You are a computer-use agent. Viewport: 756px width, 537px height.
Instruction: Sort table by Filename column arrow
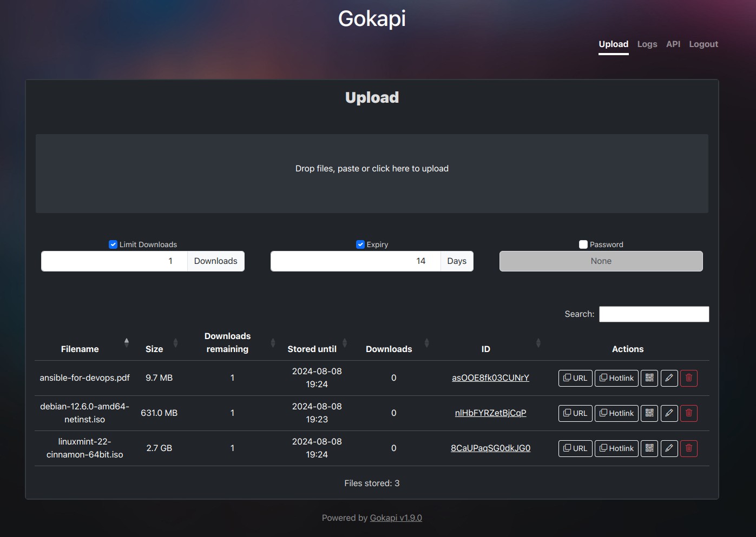click(127, 342)
